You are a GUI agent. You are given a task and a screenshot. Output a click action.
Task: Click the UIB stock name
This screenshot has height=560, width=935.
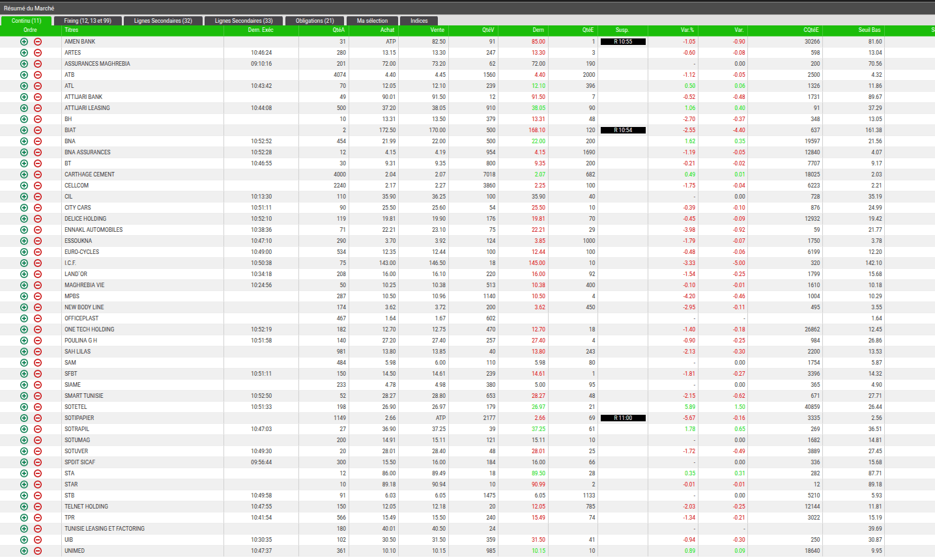coord(68,540)
